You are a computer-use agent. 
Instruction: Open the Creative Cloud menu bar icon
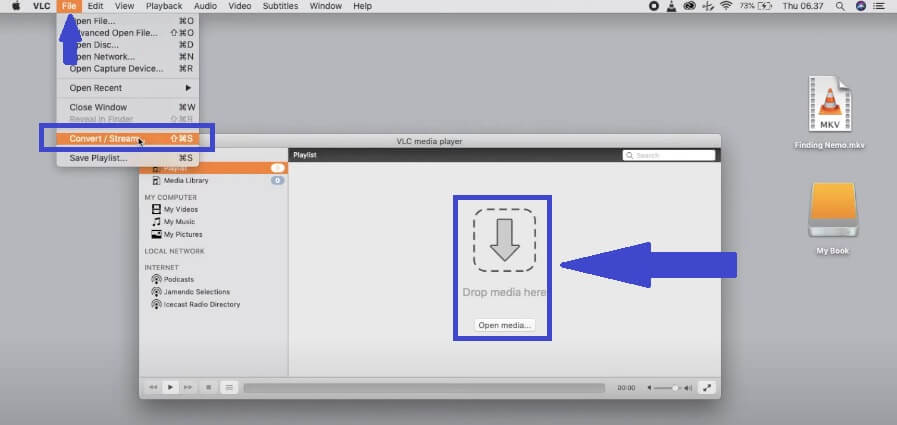690,6
